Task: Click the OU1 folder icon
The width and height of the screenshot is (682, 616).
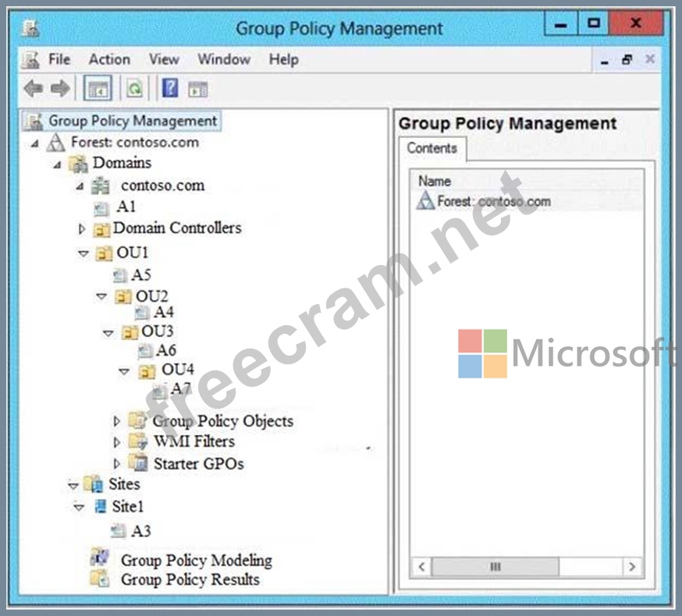Action: pyautogui.click(x=104, y=253)
